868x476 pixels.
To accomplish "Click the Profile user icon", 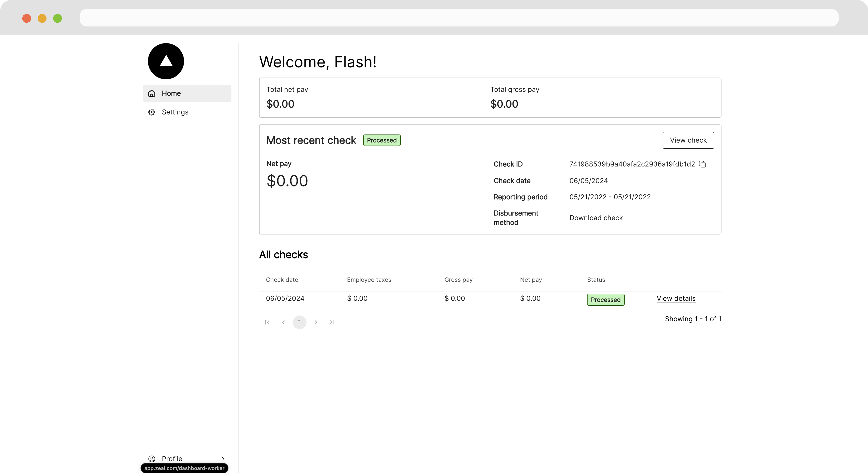I will [x=152, y=459].
